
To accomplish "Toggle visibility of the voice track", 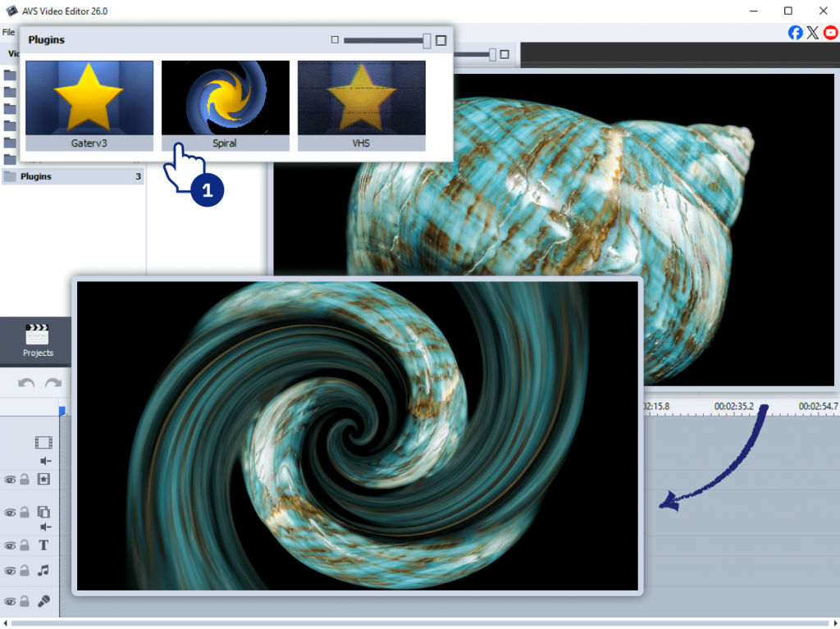I will point(10,602).
